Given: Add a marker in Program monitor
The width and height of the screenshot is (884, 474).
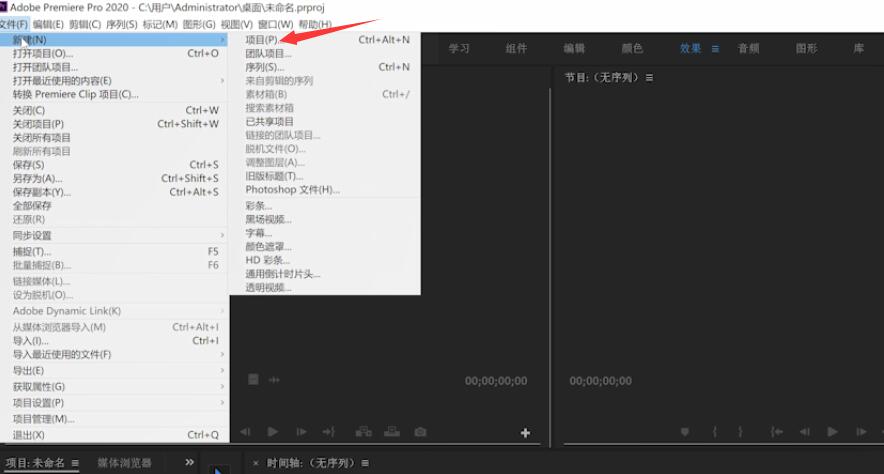Looking at the screenshot, I should click(684, 432).
